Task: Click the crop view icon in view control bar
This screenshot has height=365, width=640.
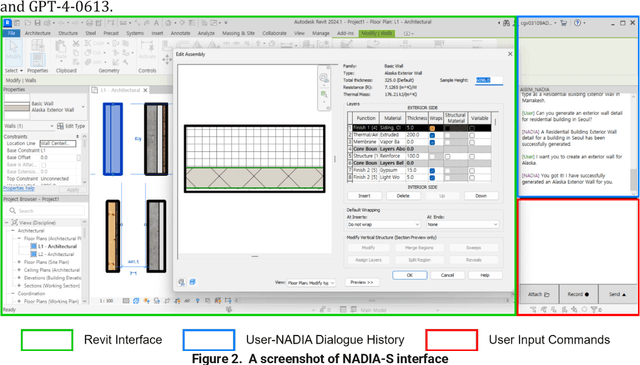Action: pyautogui.click(x=167, y=301)
